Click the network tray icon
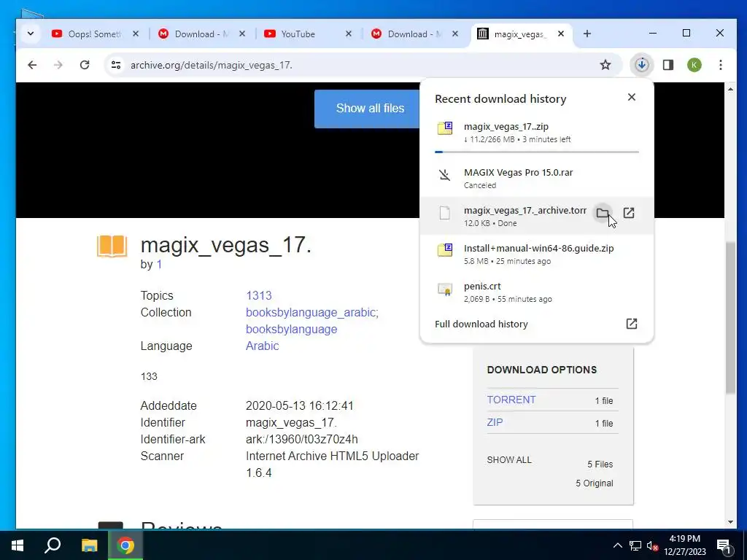 point(635,545)
